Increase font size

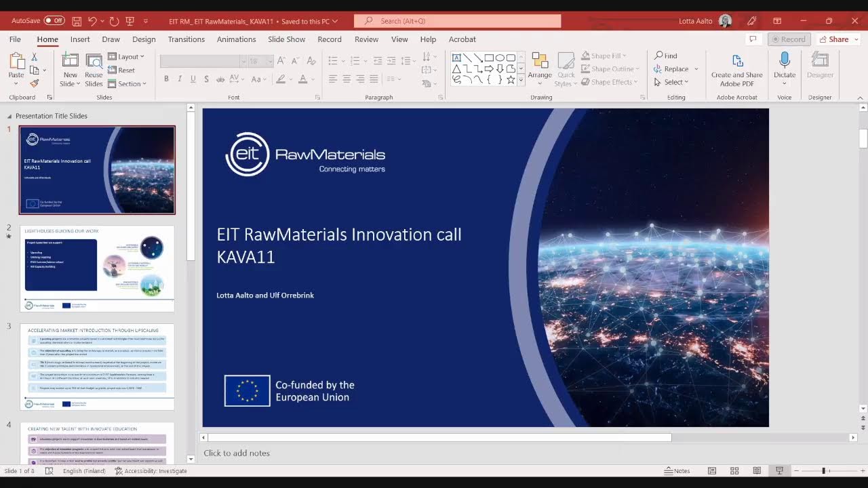tap(281, 61)
